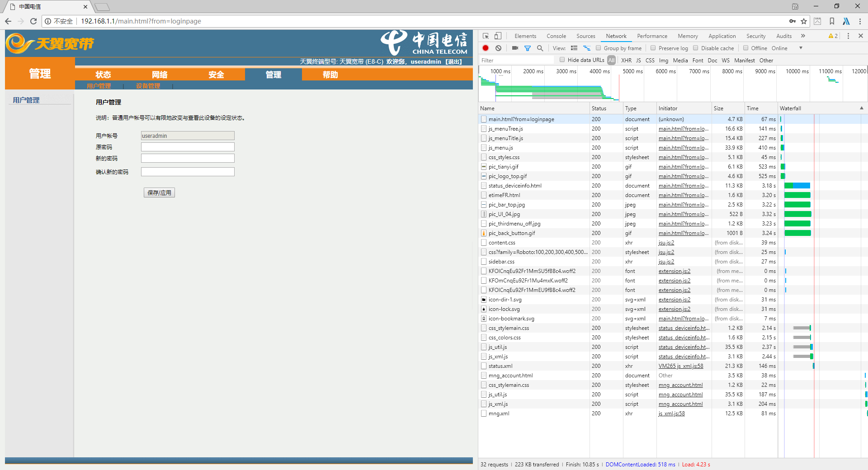Toggle the device toolbar icon
Screen dimensions: 868x470
[498, 36]
